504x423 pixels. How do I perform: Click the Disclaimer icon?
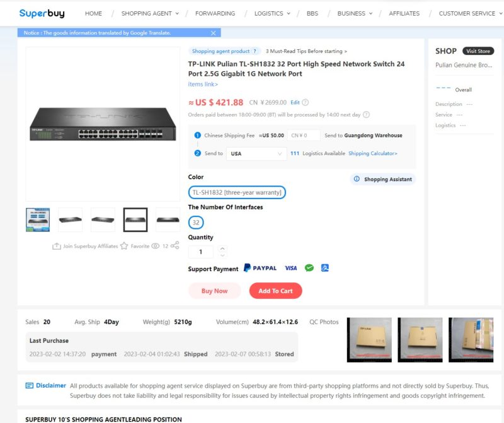[x=29, y=385]
